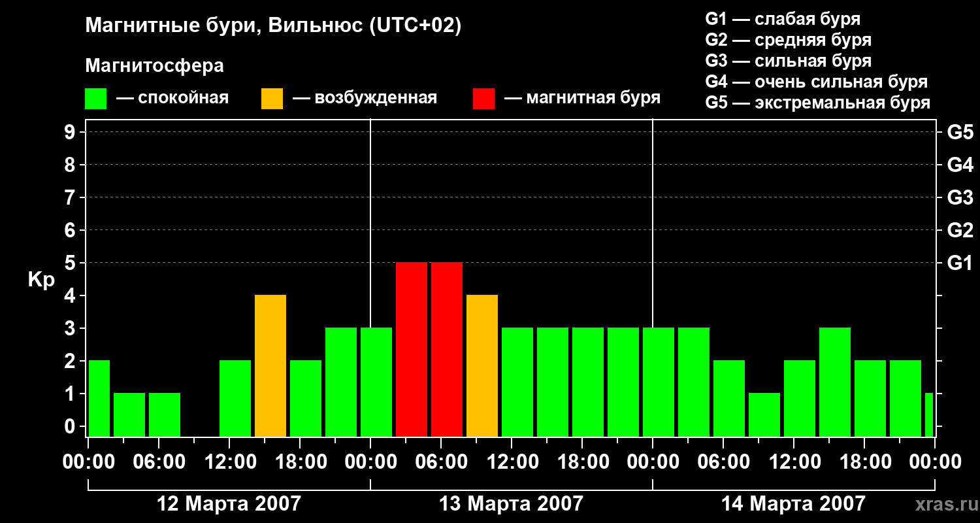Click the "12 Марта 2007" date label

click(229, 503)
